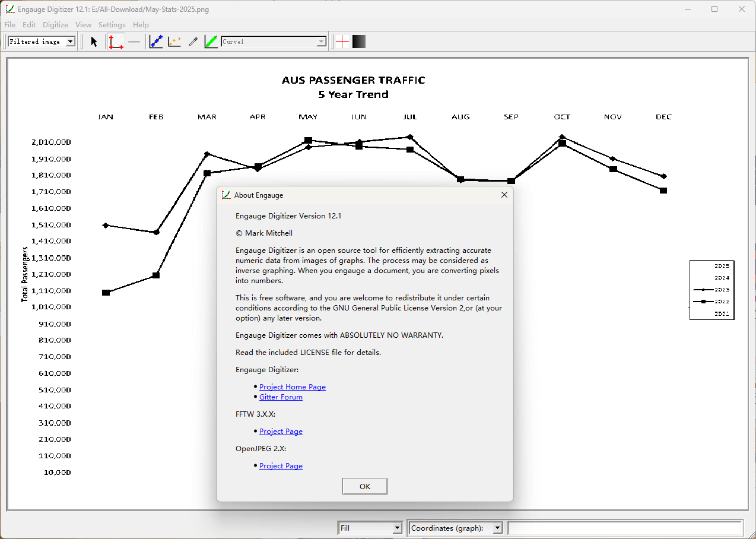Click OK to close the About dialog
This screenshot has height=539, width=756.
point(364,486)
